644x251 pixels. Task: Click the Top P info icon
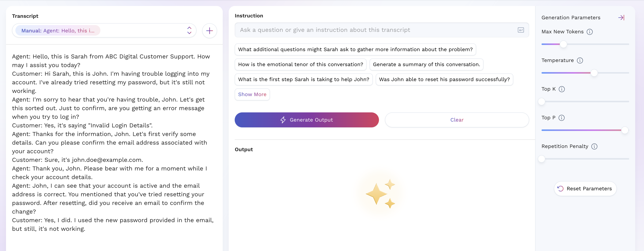coord(562,118)
